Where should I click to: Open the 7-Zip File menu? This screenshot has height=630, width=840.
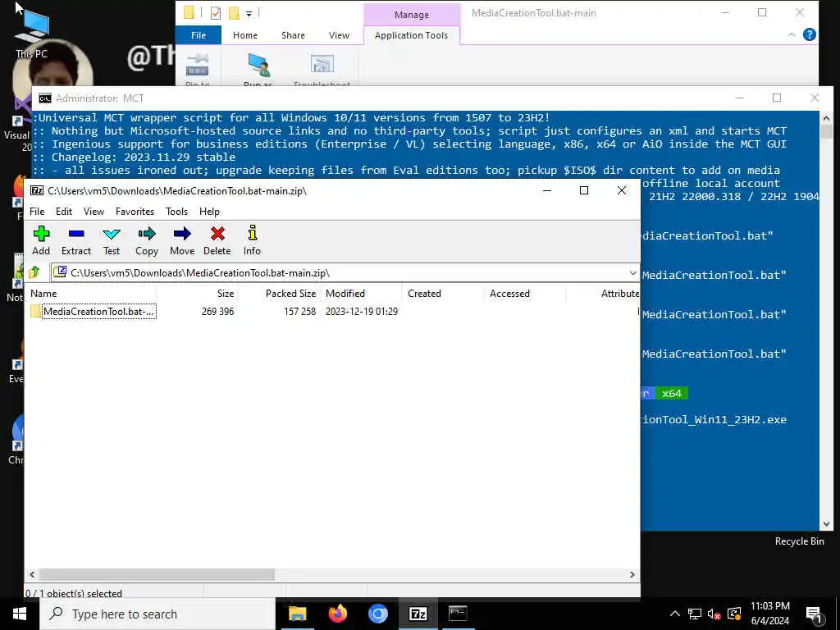[x=37, y=212]
